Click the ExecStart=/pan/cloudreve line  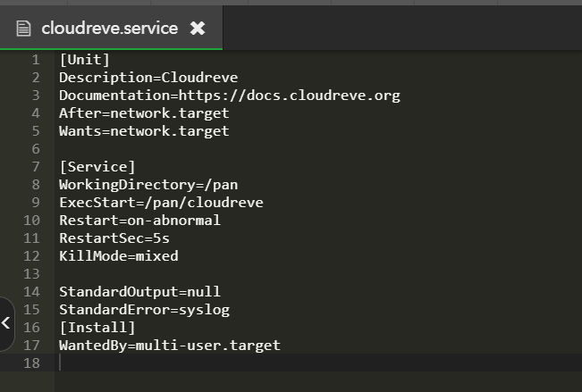pos(161,203)
